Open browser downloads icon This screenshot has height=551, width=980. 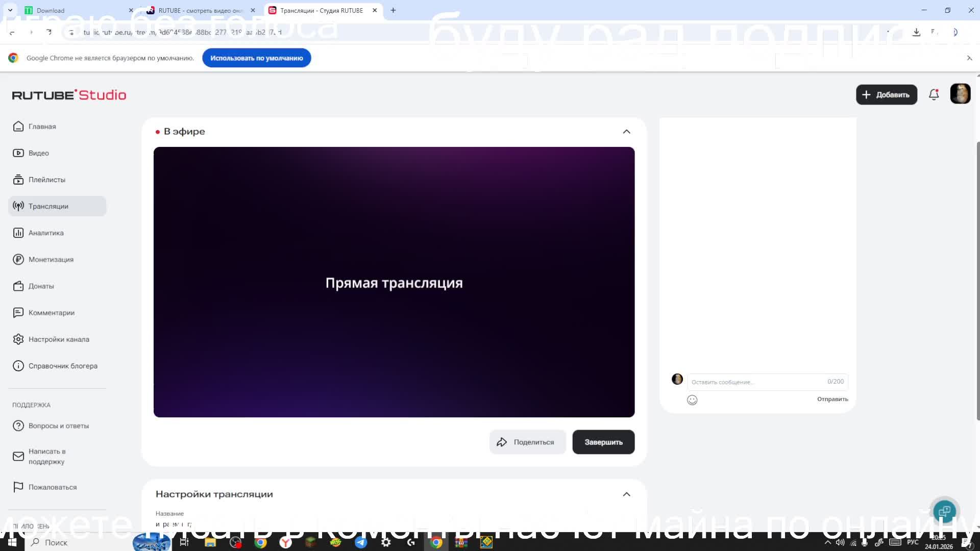916,32
